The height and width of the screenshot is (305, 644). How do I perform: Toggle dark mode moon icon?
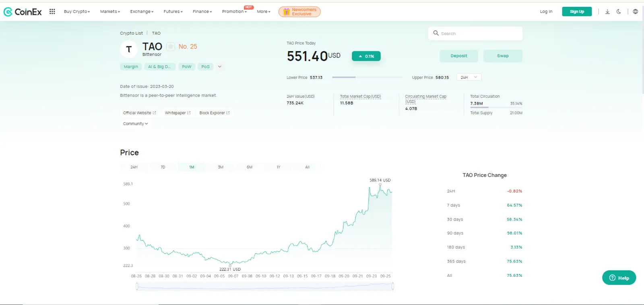[619, 11]
